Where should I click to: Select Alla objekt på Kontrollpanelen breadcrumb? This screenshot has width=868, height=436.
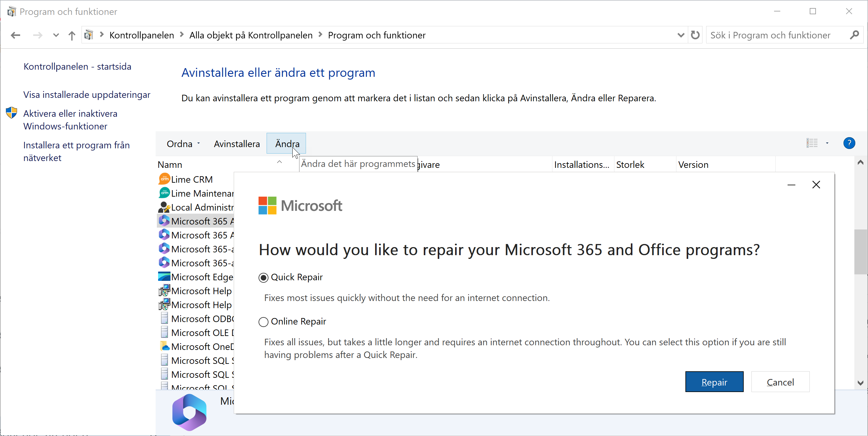251,35
